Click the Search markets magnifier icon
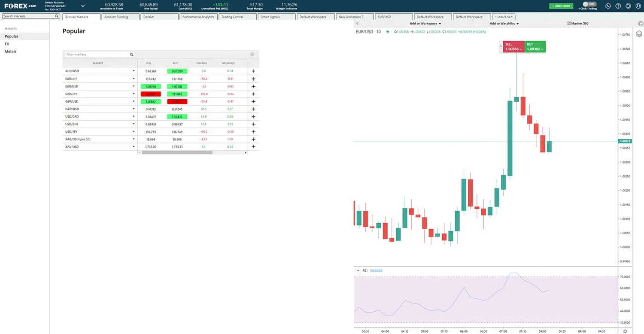The width and height of the screenshot is (644, 334). [56, 15]
